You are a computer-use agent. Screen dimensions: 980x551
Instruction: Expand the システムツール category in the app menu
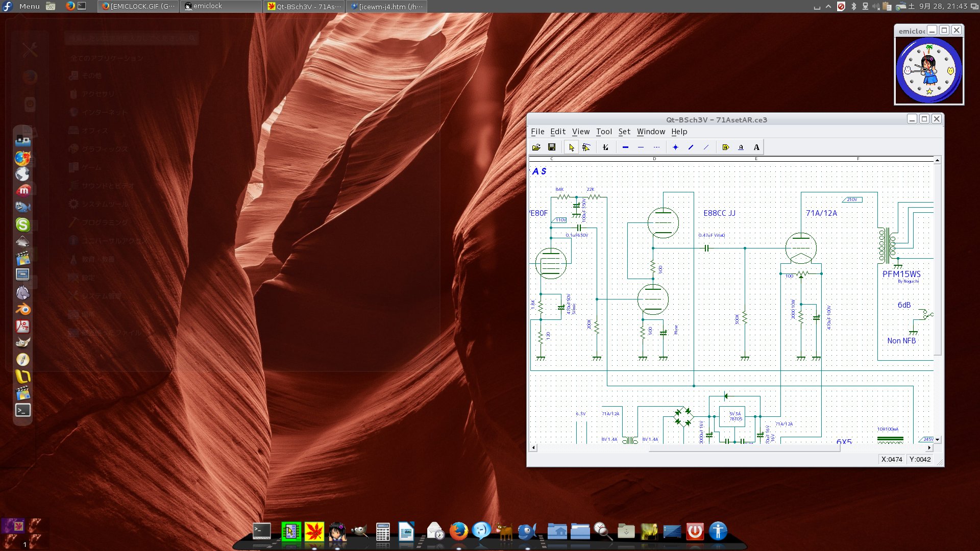click(x=104, y=204)
